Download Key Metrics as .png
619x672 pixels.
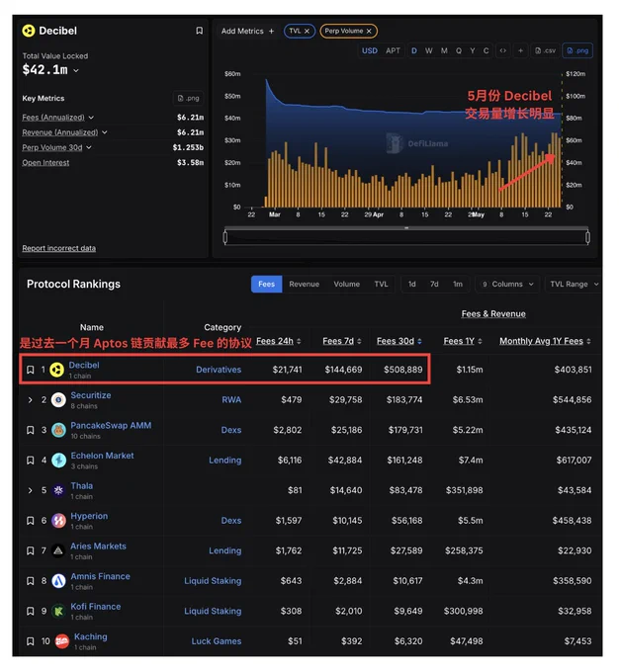tap(188, 98)
